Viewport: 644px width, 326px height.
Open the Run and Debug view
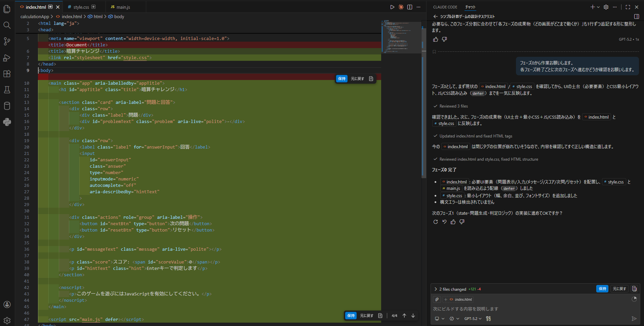pos(7,57)
